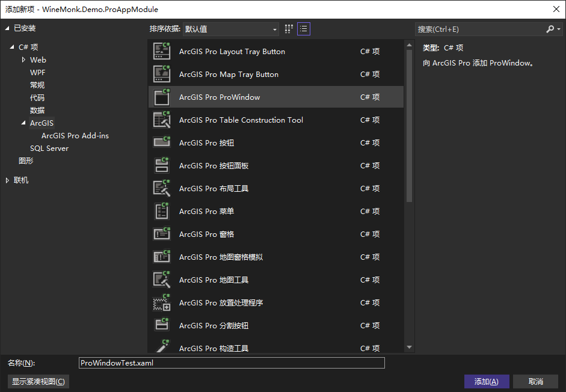Open search options dropdown arrow
The width and height of the screenshot is (566, 392).
(x=559, y=29)
